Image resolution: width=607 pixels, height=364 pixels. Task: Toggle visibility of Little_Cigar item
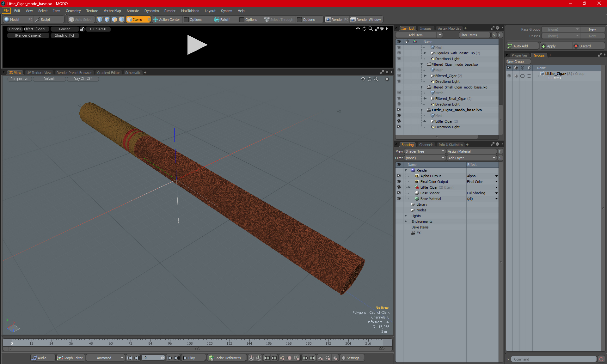(x=399, y=121)
